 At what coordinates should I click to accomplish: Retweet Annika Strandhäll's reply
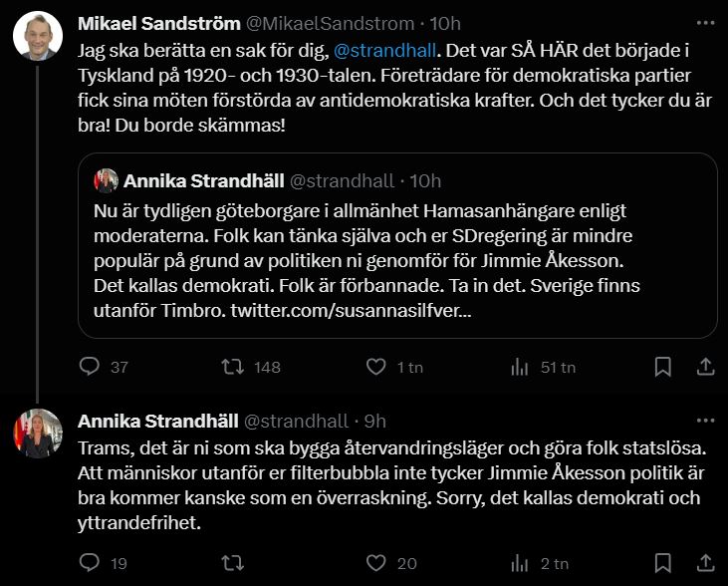tap(232, 563)
